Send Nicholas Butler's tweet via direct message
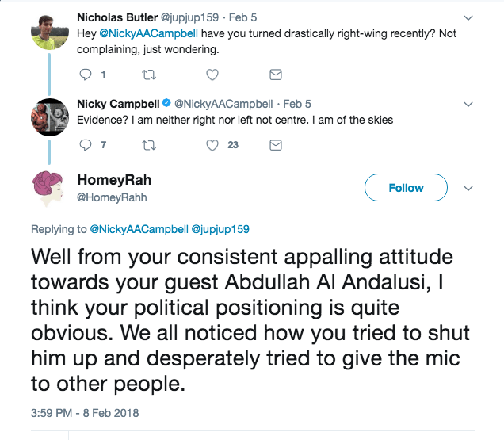This screenshot has width=504, height=440. click(x=275, y=75)
